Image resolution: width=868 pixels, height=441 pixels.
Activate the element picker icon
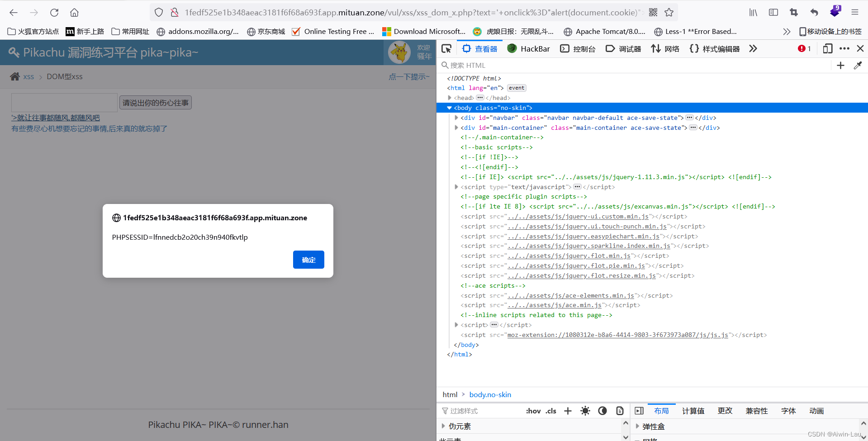446,49
